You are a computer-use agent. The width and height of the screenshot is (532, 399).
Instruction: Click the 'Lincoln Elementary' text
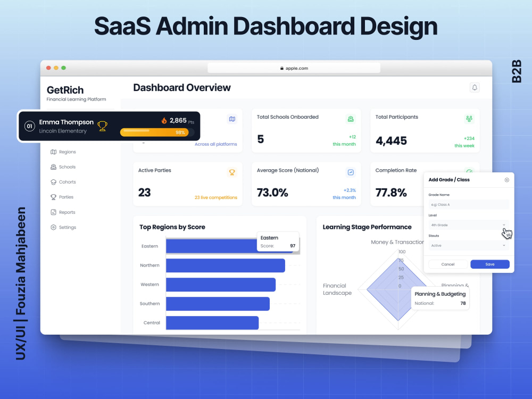click(x=63, y=131)
